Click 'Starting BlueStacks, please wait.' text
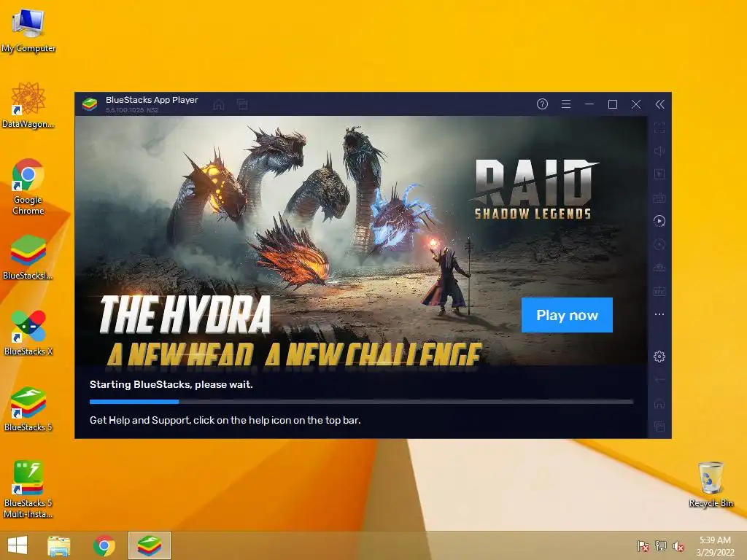Image resolution: width=747 pixels, height=560 pixels. point(171,384)
